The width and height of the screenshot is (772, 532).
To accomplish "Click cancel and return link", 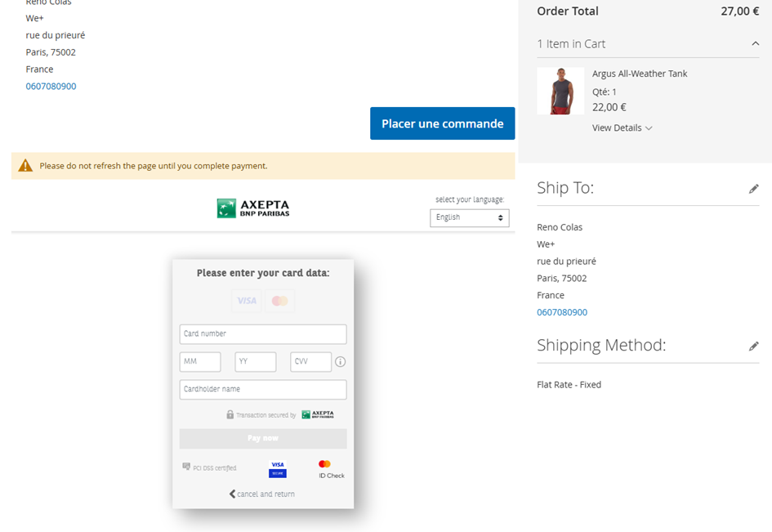I will (x=262, y=494).
